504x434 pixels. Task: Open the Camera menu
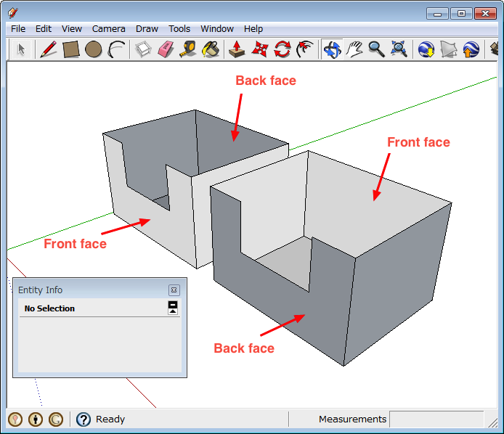coord(109,29)
